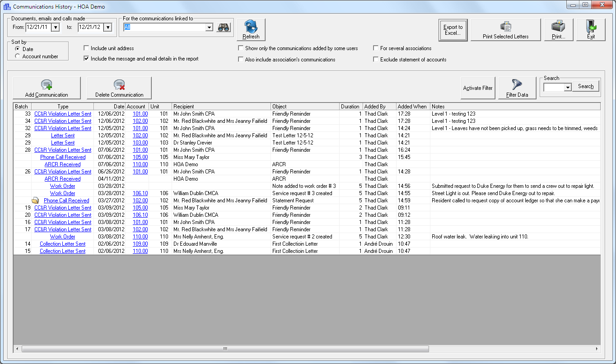Click scrollbar left arrow
616x364 pixels.
click(18, 349)
